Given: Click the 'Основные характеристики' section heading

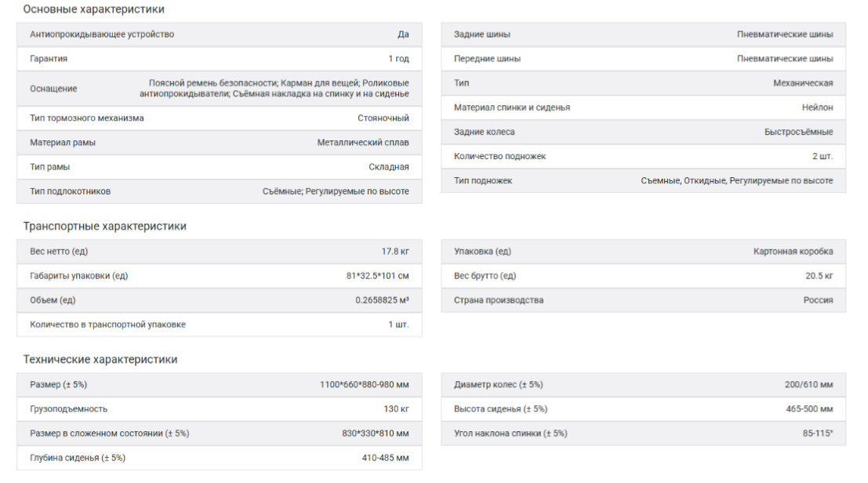Looking at the screenshot, I should (94, 9).
